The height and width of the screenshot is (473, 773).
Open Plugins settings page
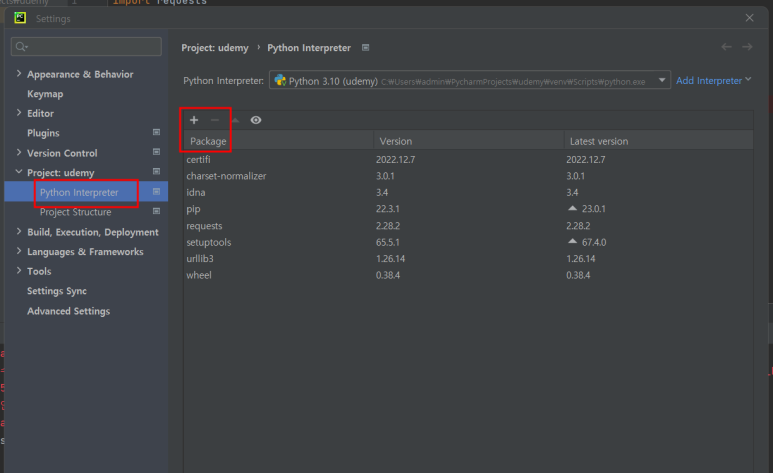(x=43, y=133)
